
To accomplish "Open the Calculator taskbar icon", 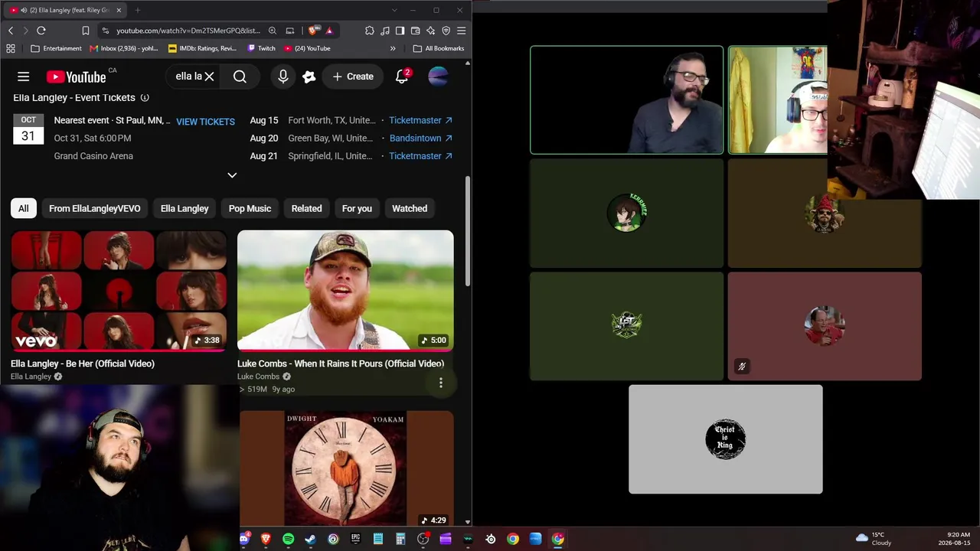I will pyautogui.click(x=400, y=539).
